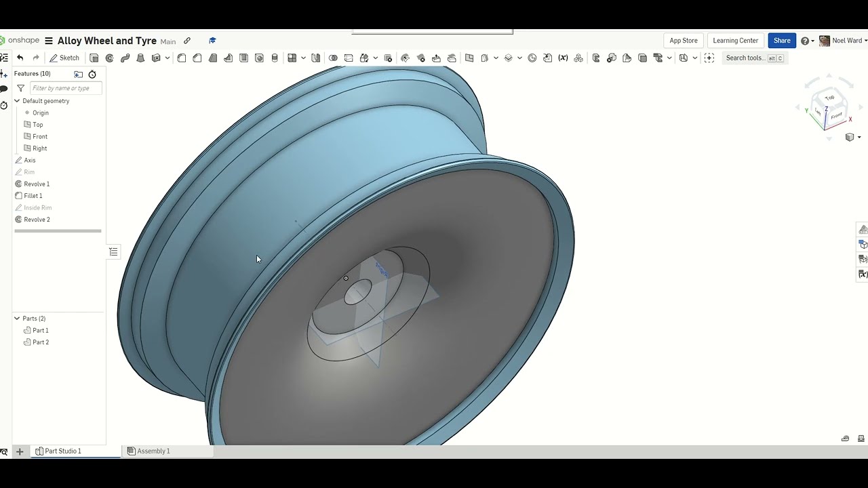Select the Revolve 1 feature

(37, 184)
